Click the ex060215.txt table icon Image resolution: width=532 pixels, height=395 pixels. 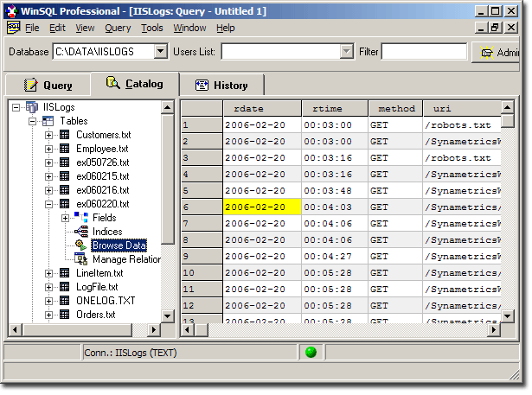(65, 176)
